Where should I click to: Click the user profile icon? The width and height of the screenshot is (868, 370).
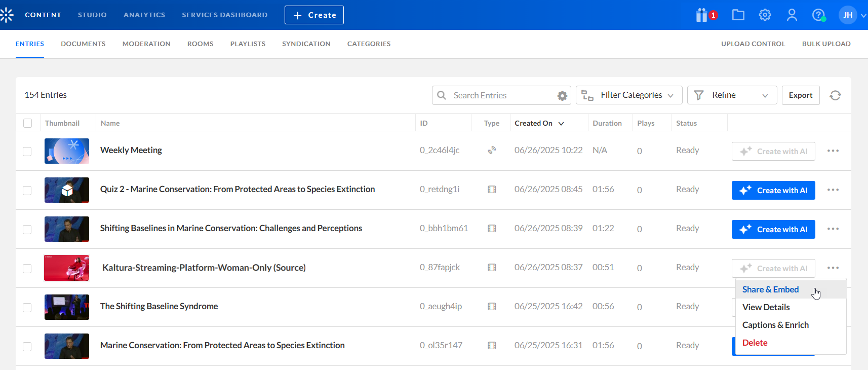[x=792, y=15]
